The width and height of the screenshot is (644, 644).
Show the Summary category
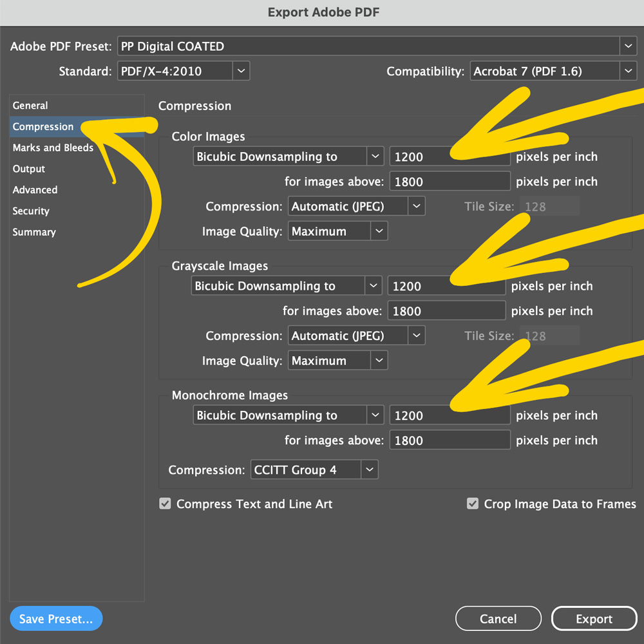[34, 232]
